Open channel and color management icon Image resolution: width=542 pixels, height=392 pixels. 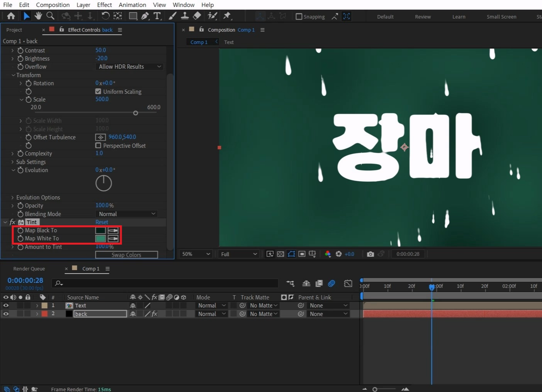(328, 254)
